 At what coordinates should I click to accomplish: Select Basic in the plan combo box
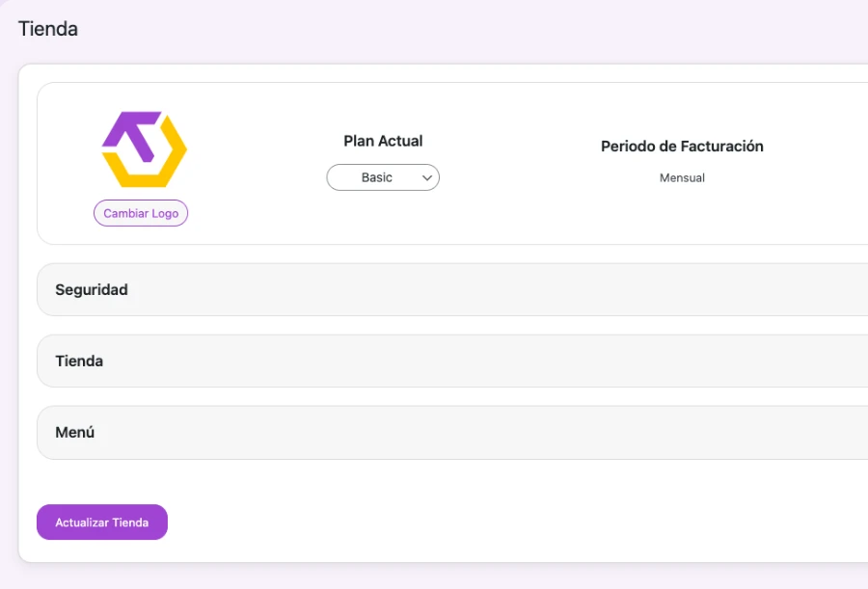click(383, 177)
